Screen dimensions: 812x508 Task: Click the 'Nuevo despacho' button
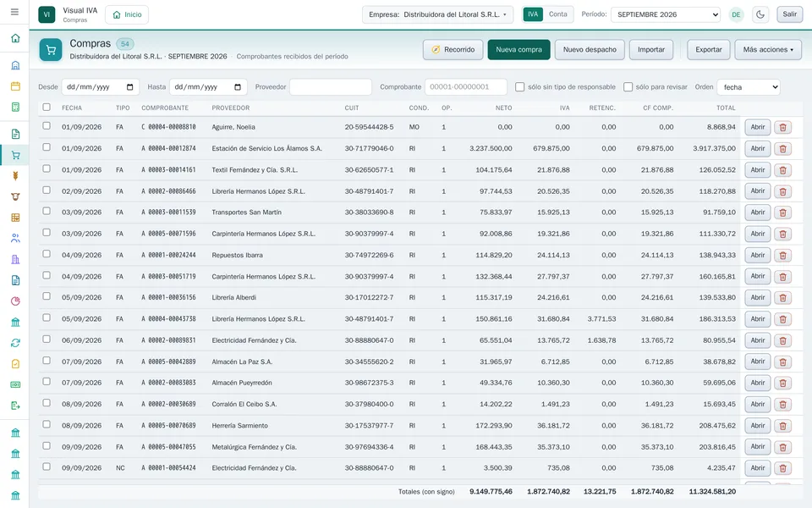tap(590, 50)
